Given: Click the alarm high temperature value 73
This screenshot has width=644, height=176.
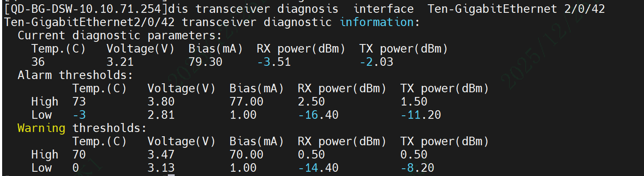Looking at the screenshot, I should (x=79, y=102).
